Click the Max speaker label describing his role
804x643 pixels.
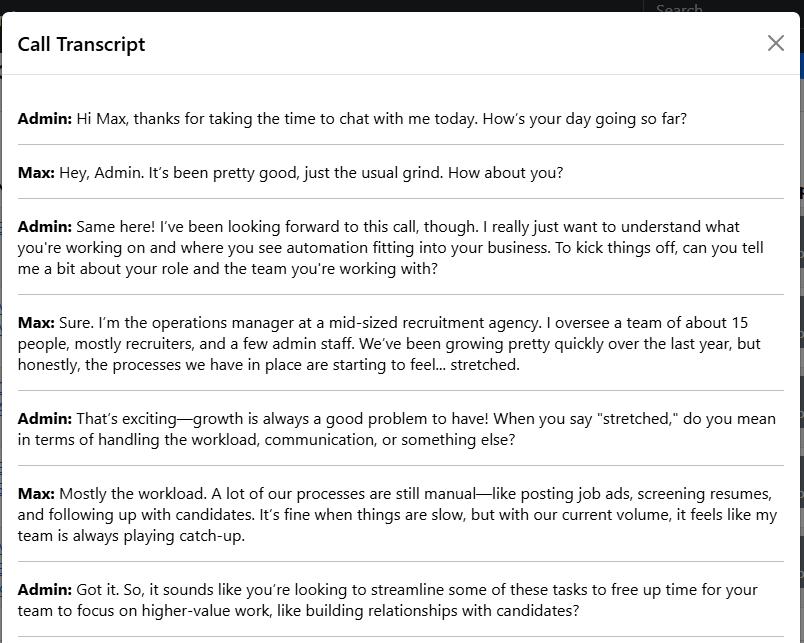click(36, 322)
